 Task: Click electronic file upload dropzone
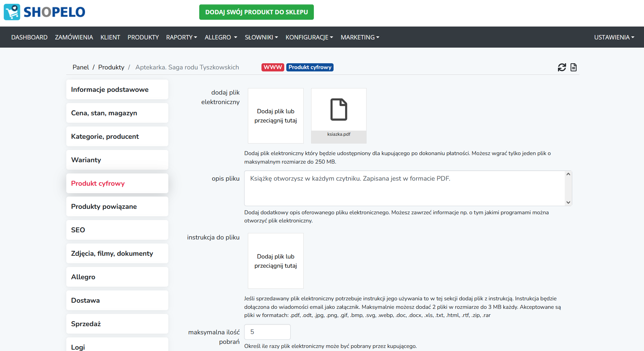(x=276, y=116)
